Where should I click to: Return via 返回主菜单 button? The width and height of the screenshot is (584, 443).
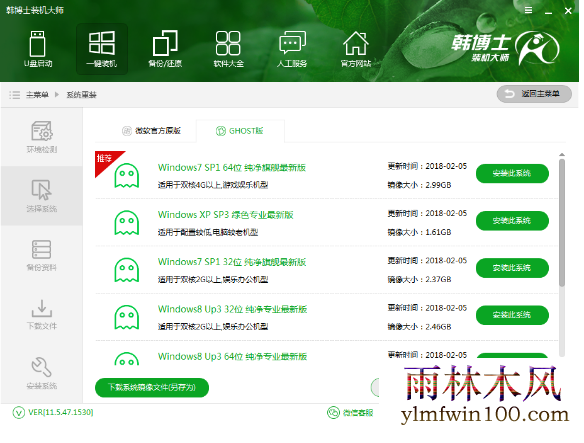pyautogui.click(x=534, y=94)
